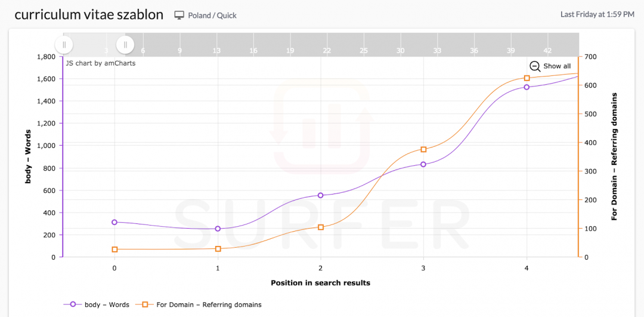Grab the left chart scrollbar handle
Image resolution: width=644 pixels, height=317 pixels.
63,44
